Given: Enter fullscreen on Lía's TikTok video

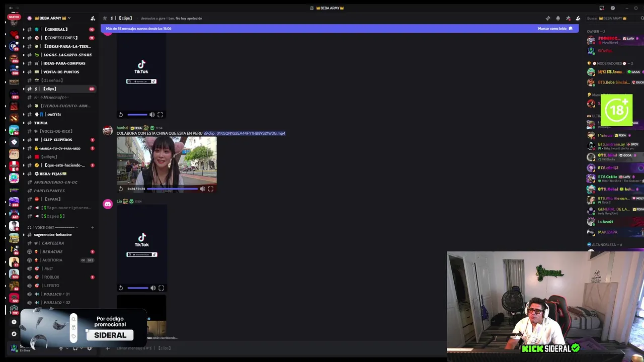Looking at the screenshot, I should [x=161, y=288].
